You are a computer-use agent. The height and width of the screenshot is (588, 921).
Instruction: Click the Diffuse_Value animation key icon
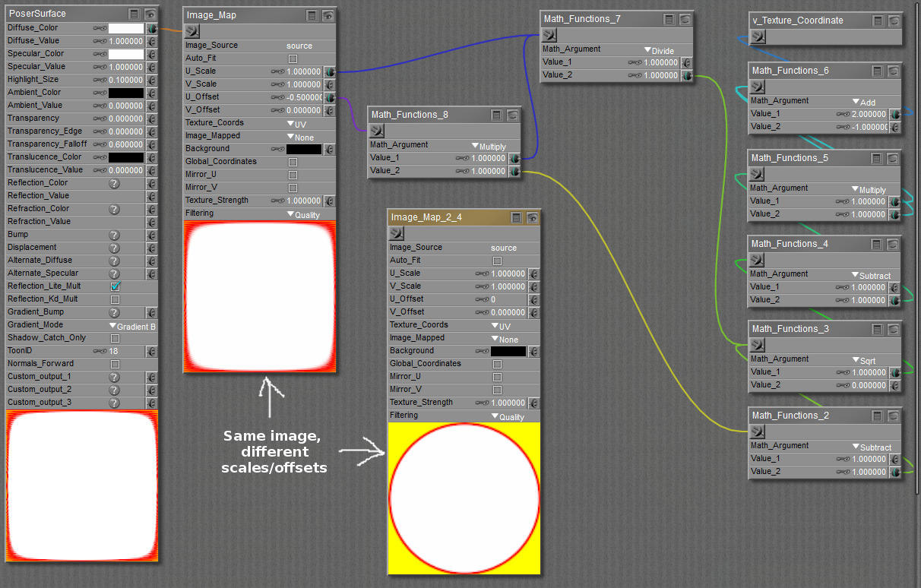[x=100, y=41]
